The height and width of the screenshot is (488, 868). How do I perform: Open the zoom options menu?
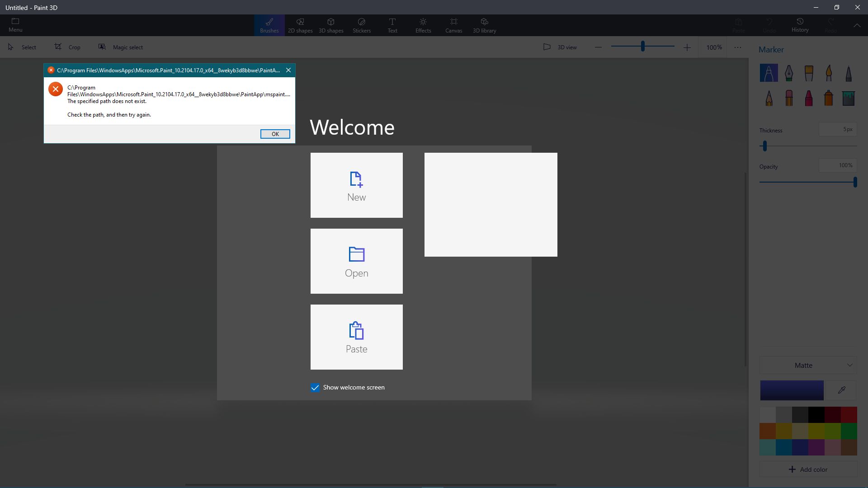pyautogui.click(x=738, y=47)
